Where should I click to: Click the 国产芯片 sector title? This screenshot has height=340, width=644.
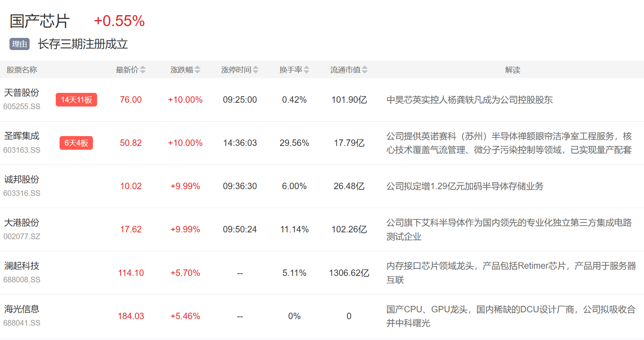click(40, 21)
